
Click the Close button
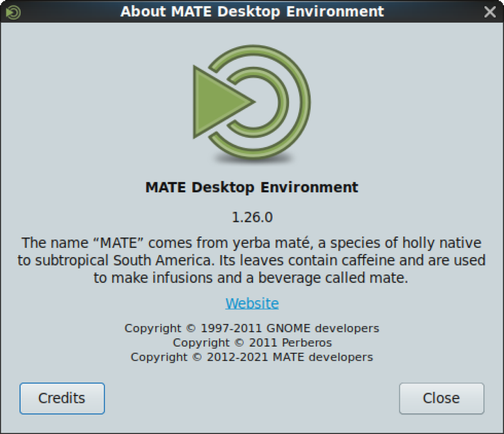[441, 398]
